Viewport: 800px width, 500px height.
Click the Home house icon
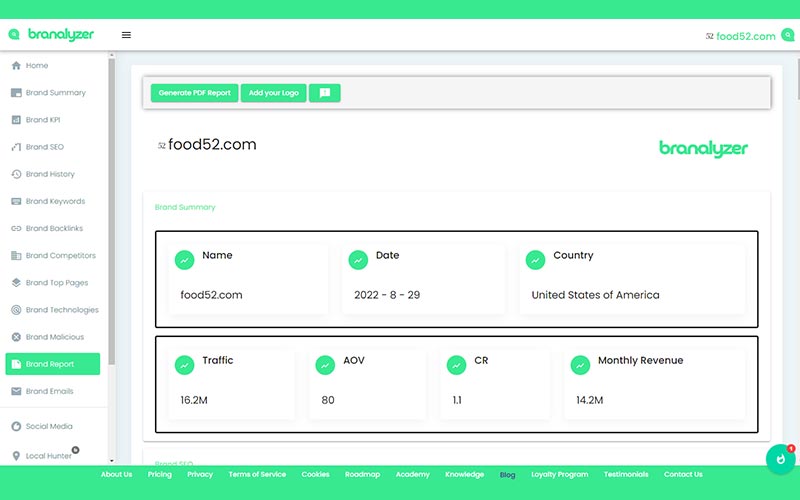(x=16, y=65)
